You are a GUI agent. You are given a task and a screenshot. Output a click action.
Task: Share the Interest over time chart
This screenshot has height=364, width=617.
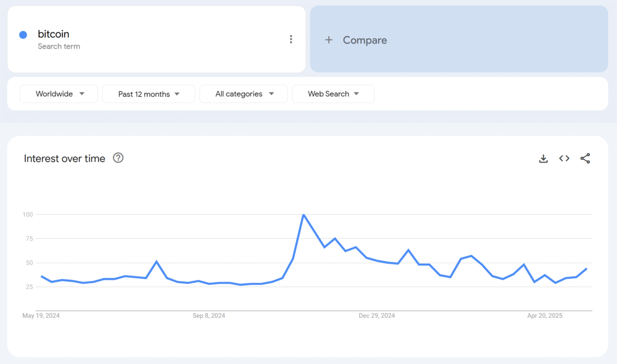[x=585, y=158]
